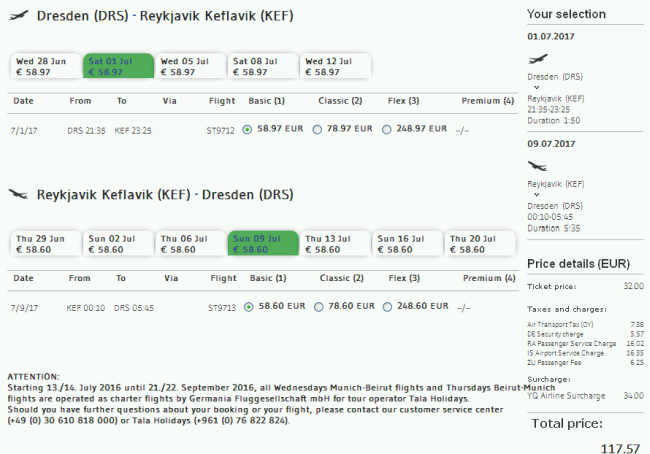This screenshot has width=650, height=454.
Task: Click the return Classic (2) column header
Action: tap(342, 278)
